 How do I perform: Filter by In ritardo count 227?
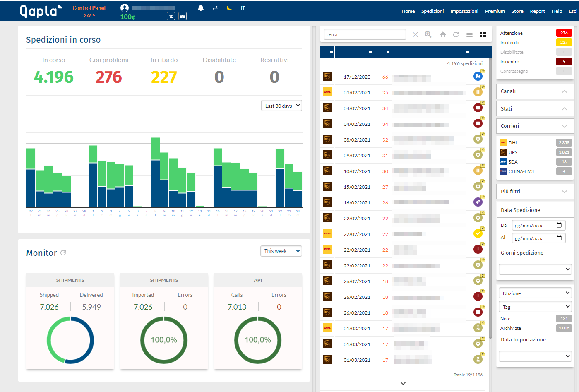564,42
